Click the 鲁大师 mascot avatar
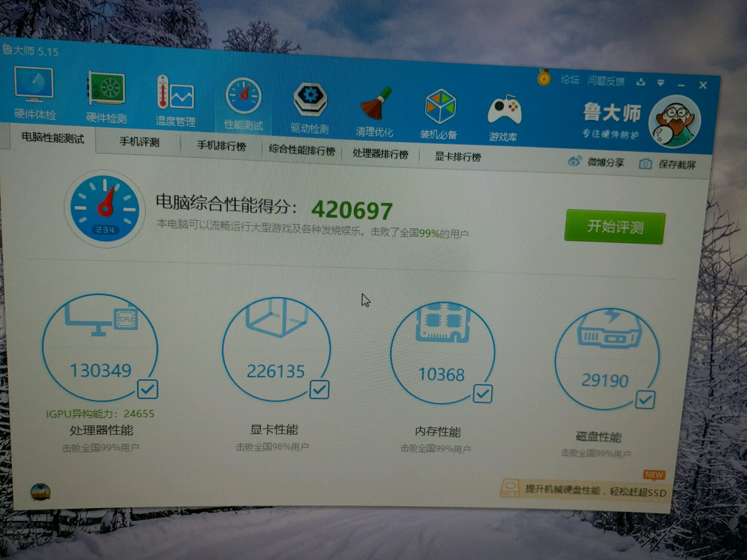 click(x=675, y=122)
